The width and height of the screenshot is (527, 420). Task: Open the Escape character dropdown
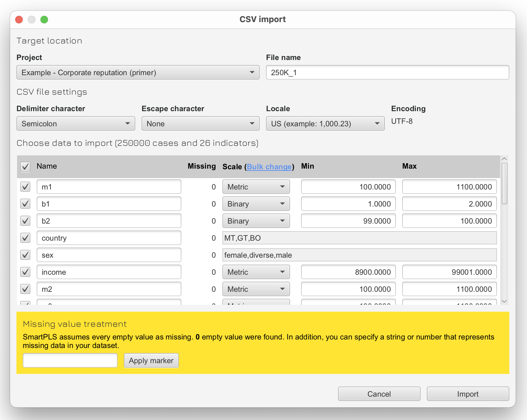coord(200,124)
